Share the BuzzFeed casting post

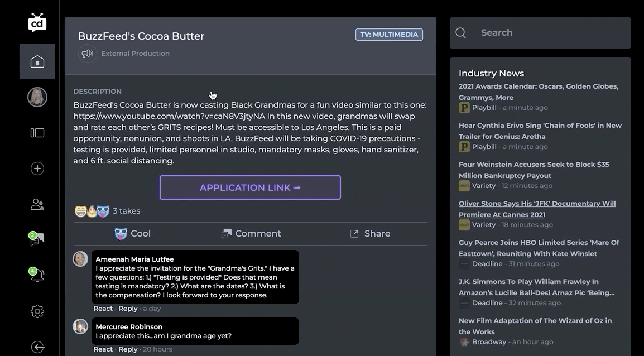[x=369, y=233]
